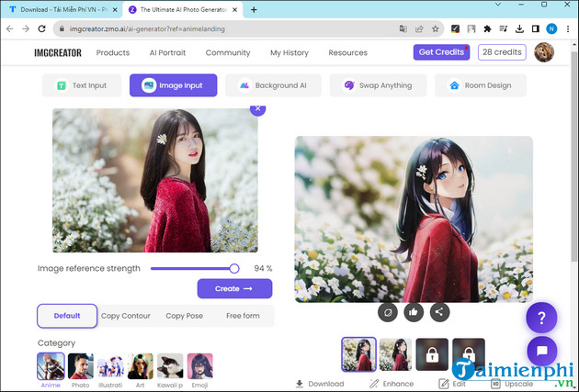Open the purple chat bubble button
This screenshot has height=392, width=579.
541,351
